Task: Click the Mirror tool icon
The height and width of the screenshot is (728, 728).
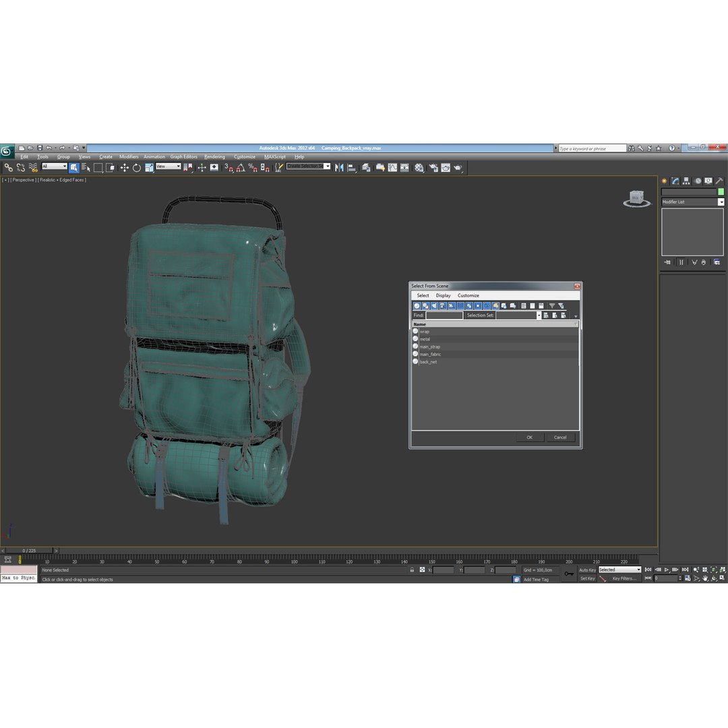Action: (339, 168)
